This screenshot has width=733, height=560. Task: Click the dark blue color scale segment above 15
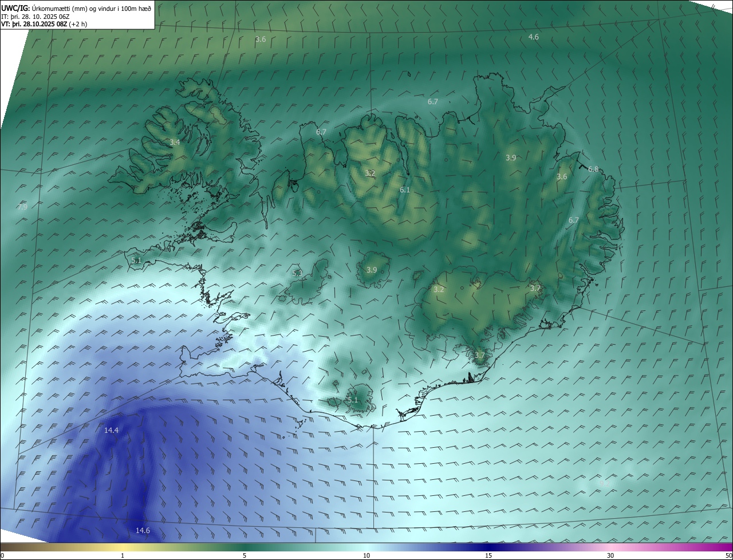[x=488, y=547]
